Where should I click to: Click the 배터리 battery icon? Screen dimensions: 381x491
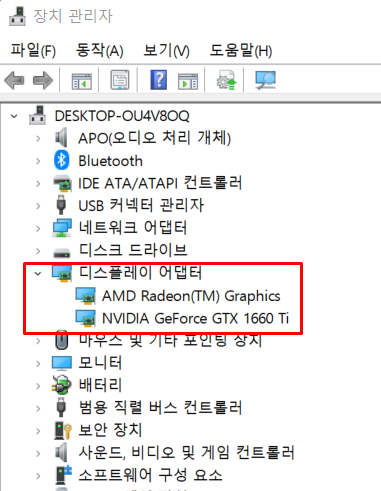tap(61, 385)
